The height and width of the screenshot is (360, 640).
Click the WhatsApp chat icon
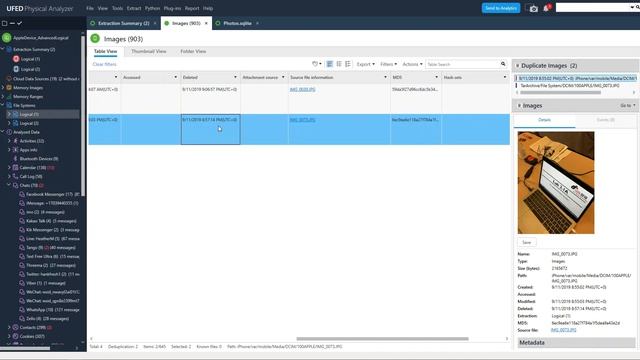pyautogui.click(x=22, y=309)
